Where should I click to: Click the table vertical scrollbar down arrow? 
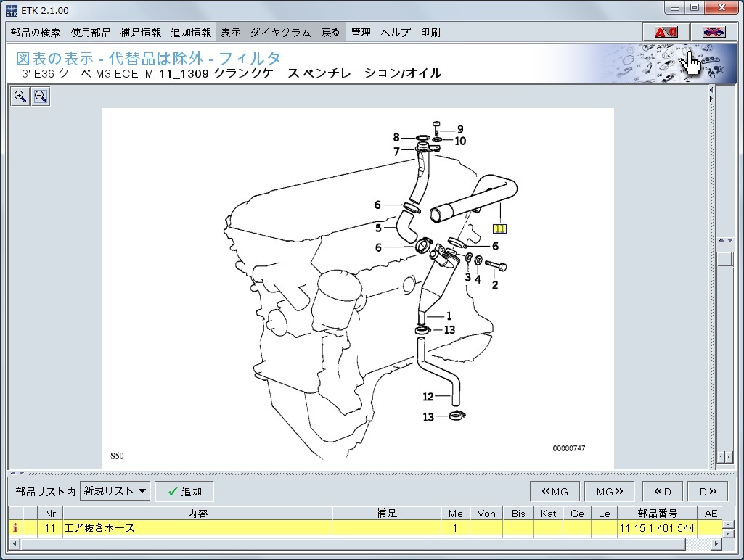coord(727,534)
